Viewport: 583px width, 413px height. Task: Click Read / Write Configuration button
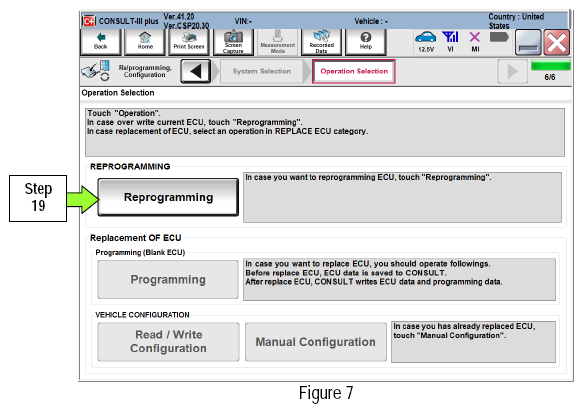(168, 342)
